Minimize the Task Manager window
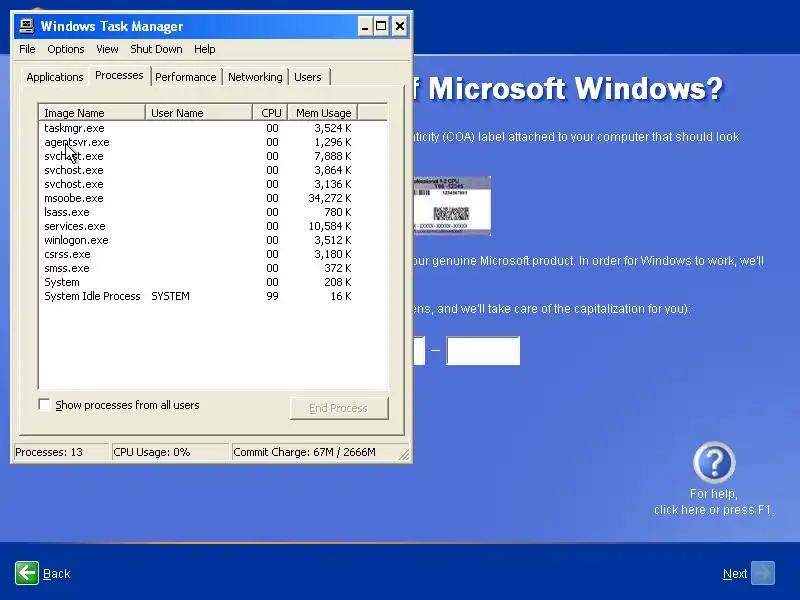The width and height of the screenshot is (800, 600). pos(364,26)
